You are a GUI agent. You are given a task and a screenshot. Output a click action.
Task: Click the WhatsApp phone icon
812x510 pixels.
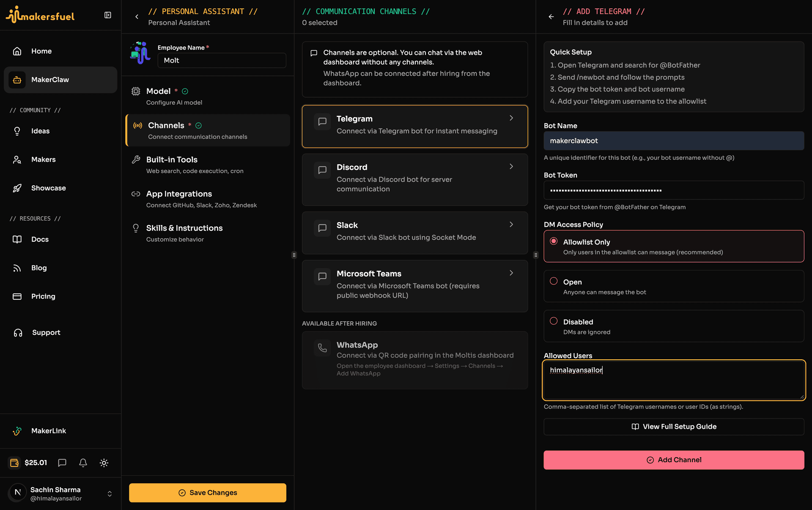(x=322, y=348)
